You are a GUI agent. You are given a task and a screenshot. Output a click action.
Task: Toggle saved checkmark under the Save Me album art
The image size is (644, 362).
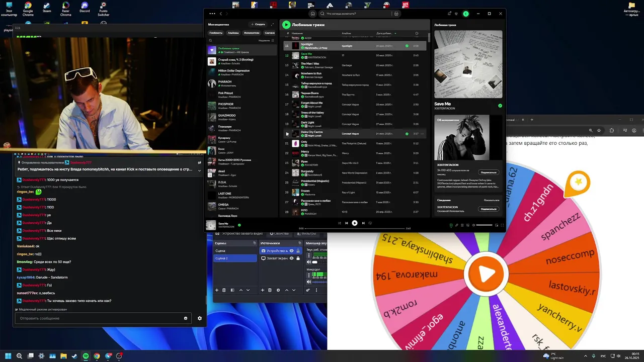(500, 106)
